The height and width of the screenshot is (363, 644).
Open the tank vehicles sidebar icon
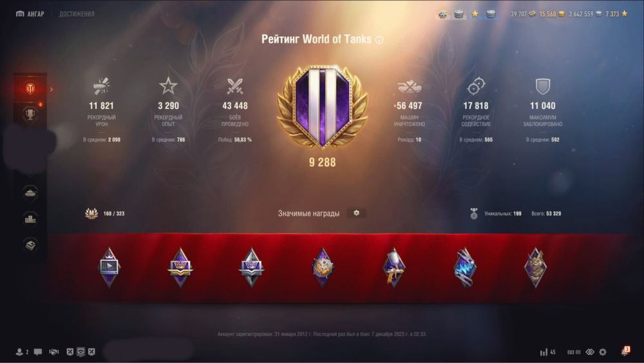click(30, 192)
